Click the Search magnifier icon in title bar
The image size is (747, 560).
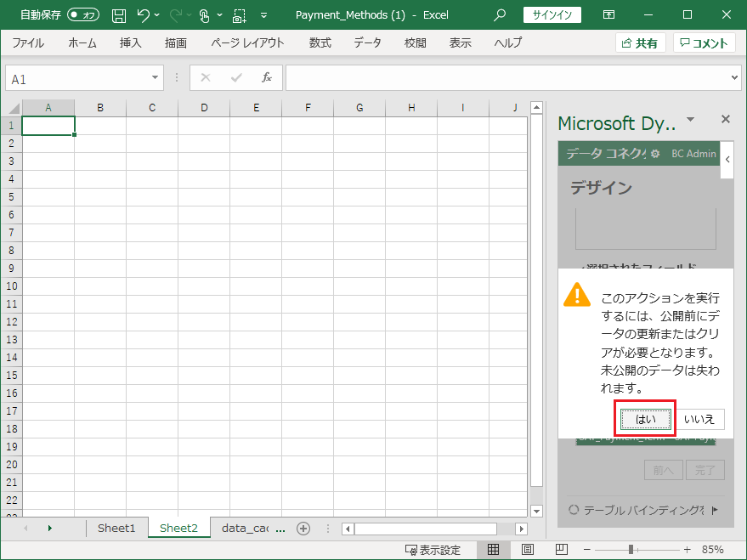pyautogui.click(x=499, y=15)
